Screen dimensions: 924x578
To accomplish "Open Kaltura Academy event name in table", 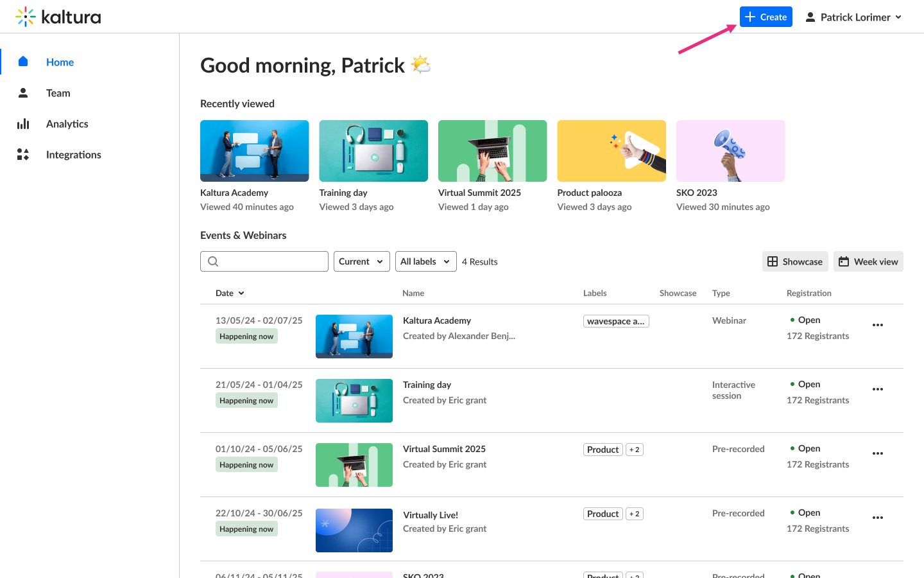I will [437, 320].
